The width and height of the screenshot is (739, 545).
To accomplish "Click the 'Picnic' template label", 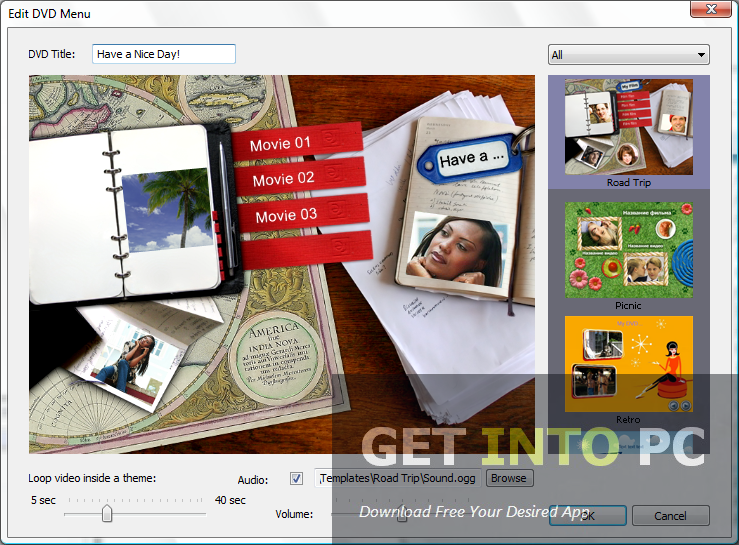I will click(x=628, y=306).
